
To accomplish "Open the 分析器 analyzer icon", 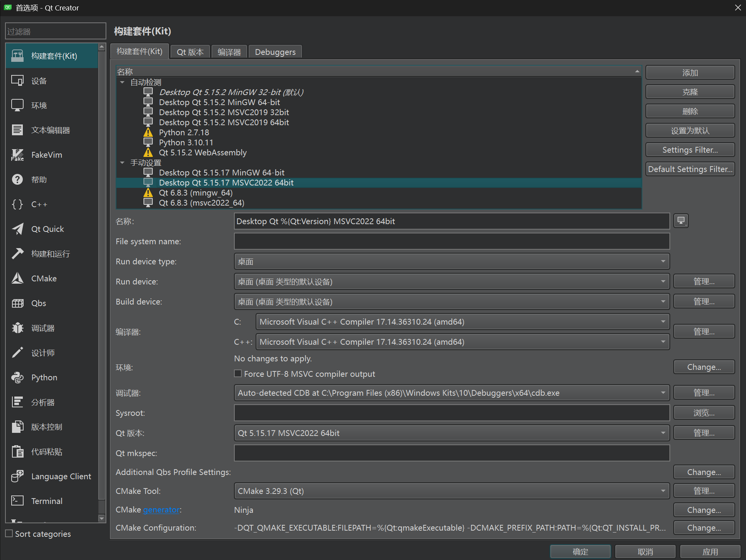I will click(x=17, y=402).
